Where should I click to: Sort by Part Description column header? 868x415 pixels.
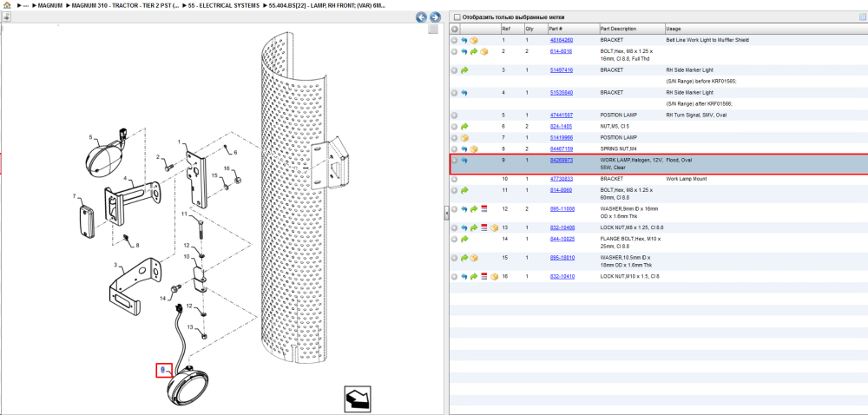[x=618, y=29]
